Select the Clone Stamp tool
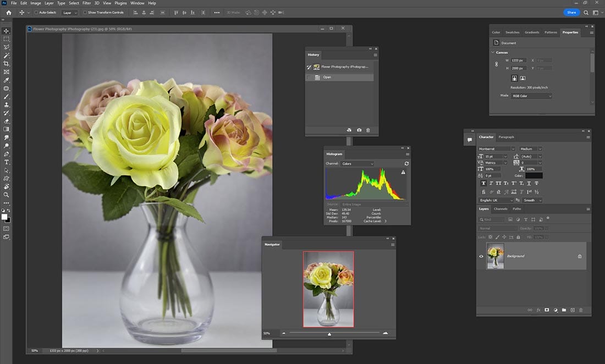605x364 pixels. tap(7, 104)
